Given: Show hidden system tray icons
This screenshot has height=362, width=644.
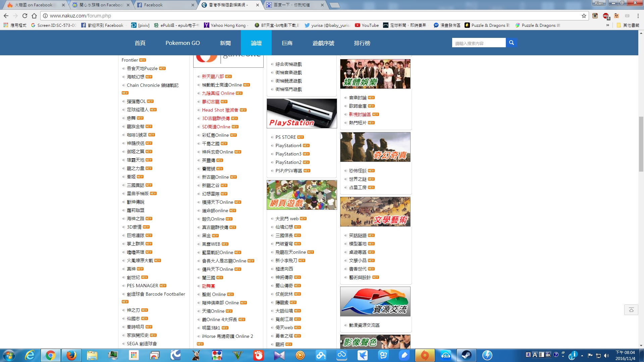Looking at the screenshot, I should pos(582,356).
